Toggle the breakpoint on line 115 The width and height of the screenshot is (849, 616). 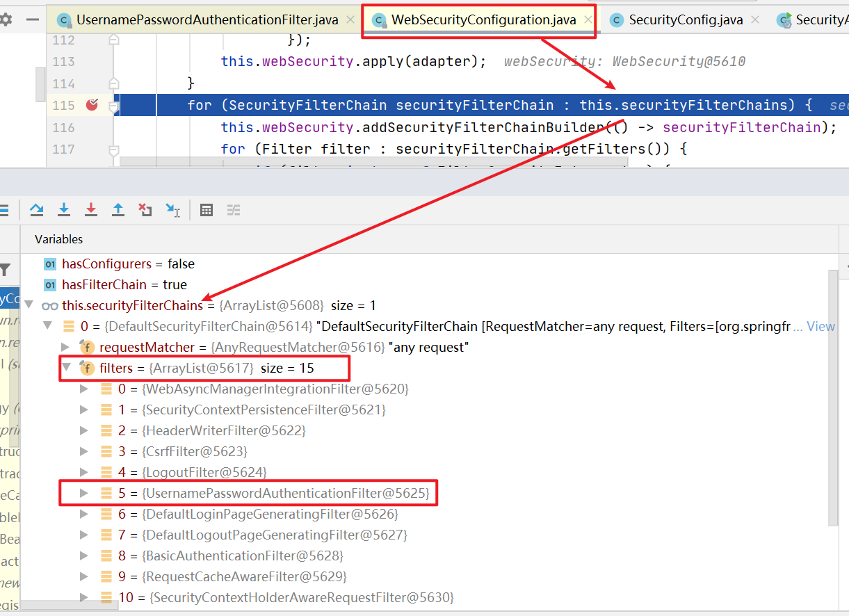coord(92,105)
